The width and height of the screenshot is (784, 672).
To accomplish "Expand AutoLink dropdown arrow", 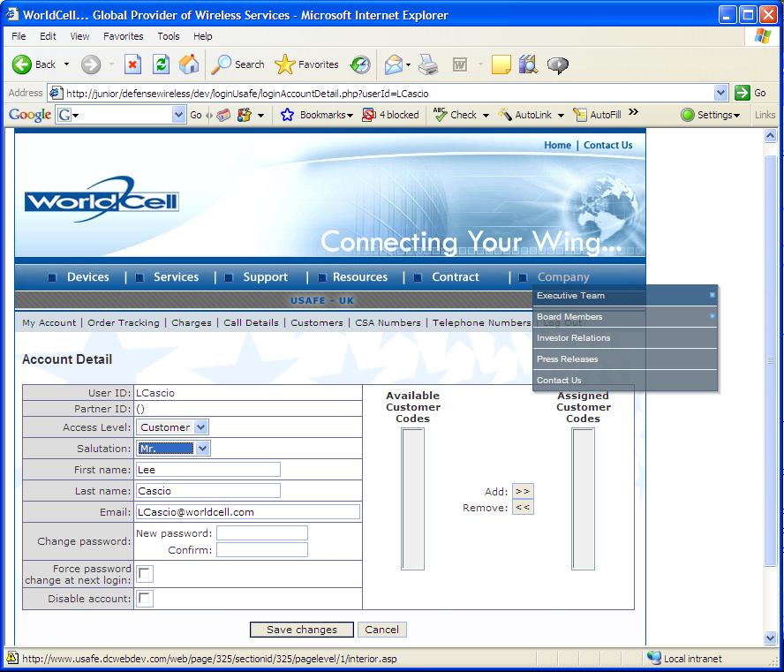I will point(561,116).
